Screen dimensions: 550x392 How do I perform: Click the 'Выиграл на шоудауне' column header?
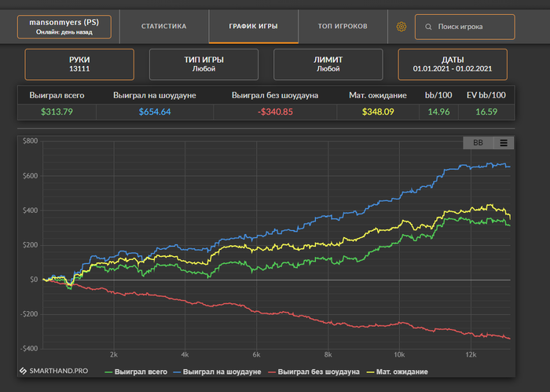coord(155,95)
